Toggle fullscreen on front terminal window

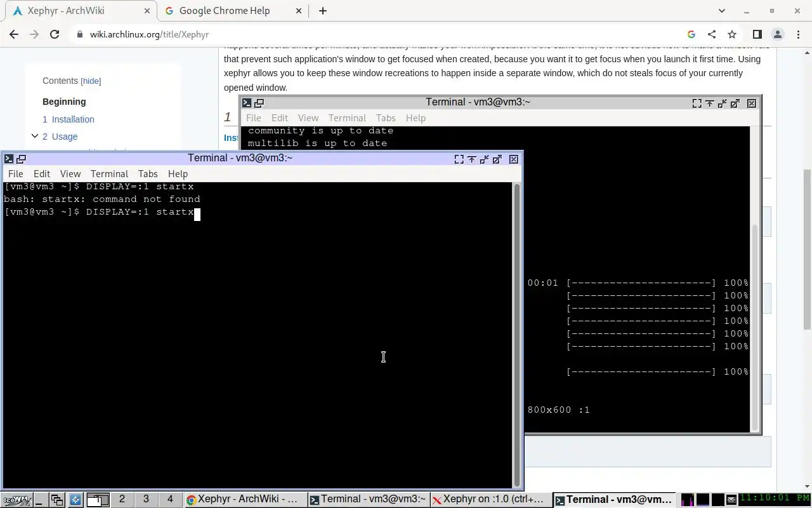click(x=459, y=159)
